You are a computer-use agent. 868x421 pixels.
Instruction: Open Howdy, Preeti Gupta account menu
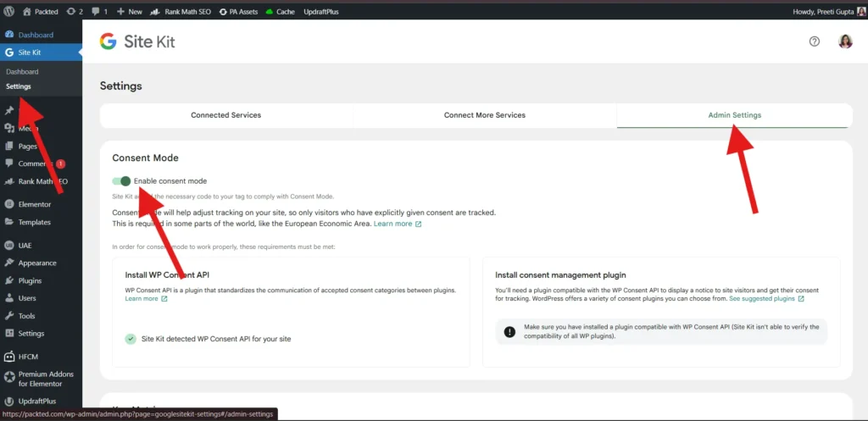point(829,12)
